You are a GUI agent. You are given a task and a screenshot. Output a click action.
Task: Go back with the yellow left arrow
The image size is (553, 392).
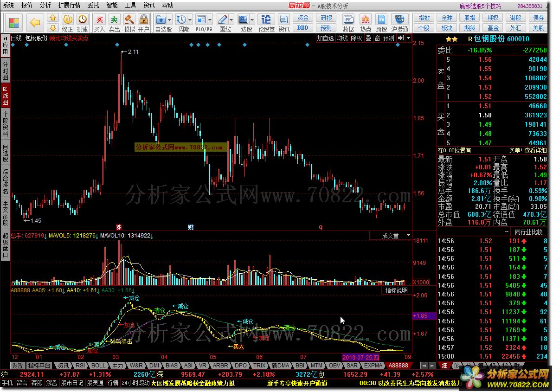click(x=35, y=23)
